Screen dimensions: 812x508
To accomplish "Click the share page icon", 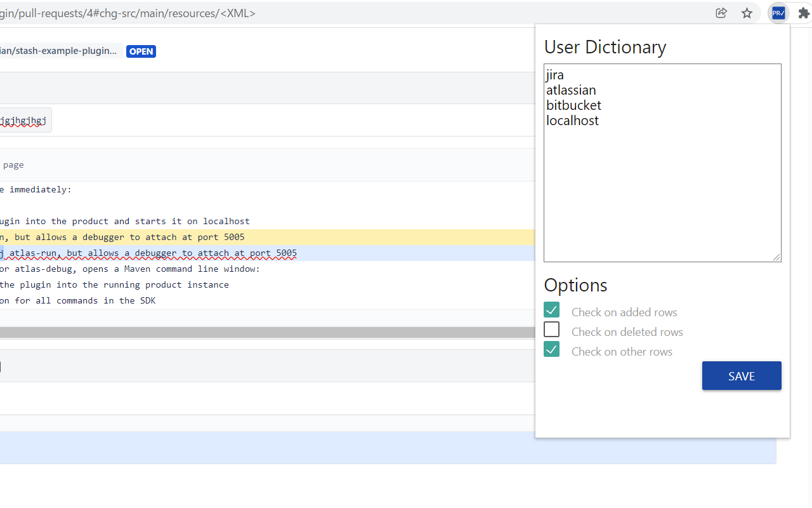I will (721, 13).
